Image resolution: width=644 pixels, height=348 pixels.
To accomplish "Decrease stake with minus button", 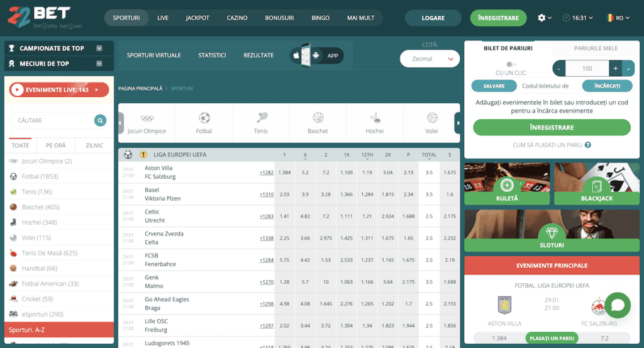I will [559, 69].
